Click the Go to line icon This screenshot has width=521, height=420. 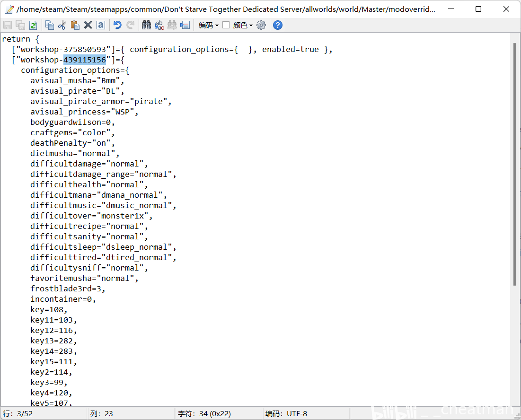pyautogui.click(x=185, y=25)
